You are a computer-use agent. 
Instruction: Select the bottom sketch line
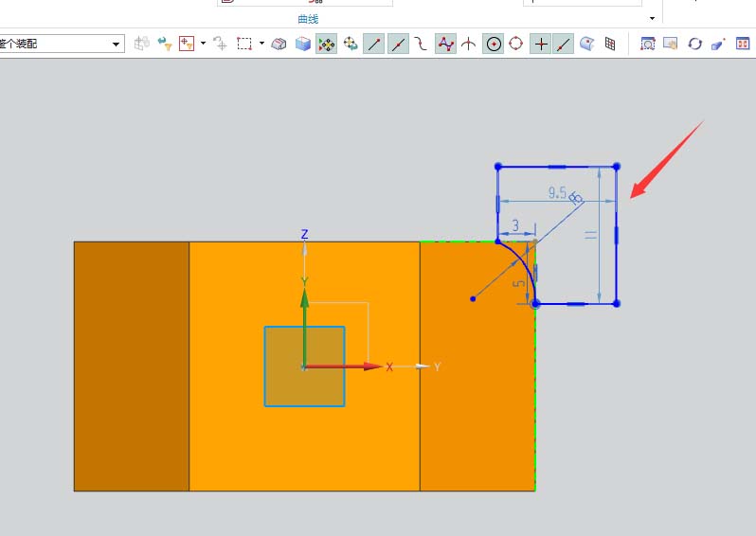[x=576, y=304]
